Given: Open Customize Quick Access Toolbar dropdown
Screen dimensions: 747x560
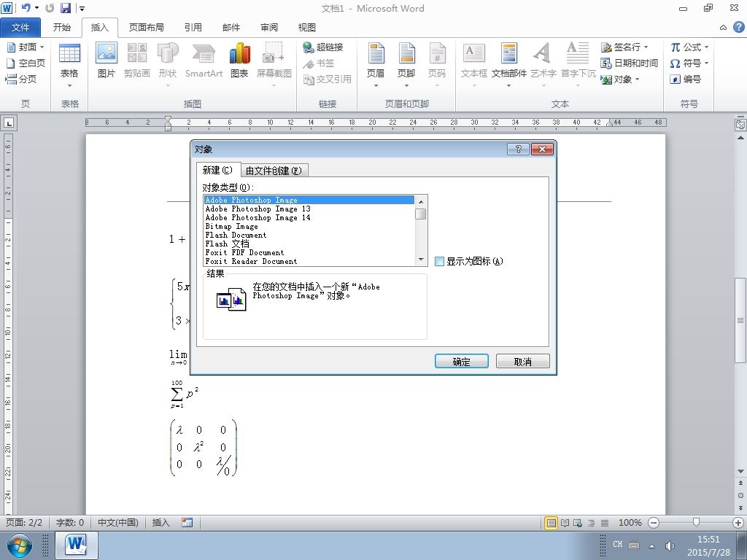Looking at the screenshot, I should pyautogui.click(x=82, y=8).
